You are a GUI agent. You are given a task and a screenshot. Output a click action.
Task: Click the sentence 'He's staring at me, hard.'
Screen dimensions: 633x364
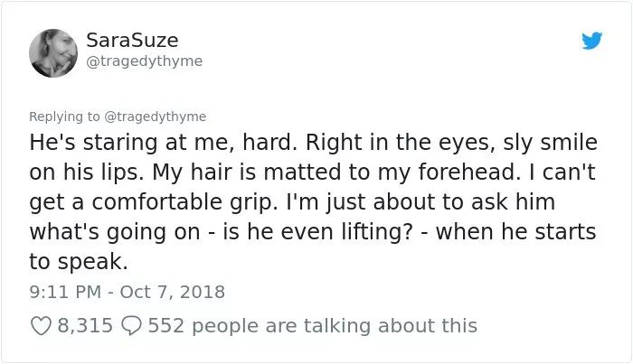click(163, 143)
